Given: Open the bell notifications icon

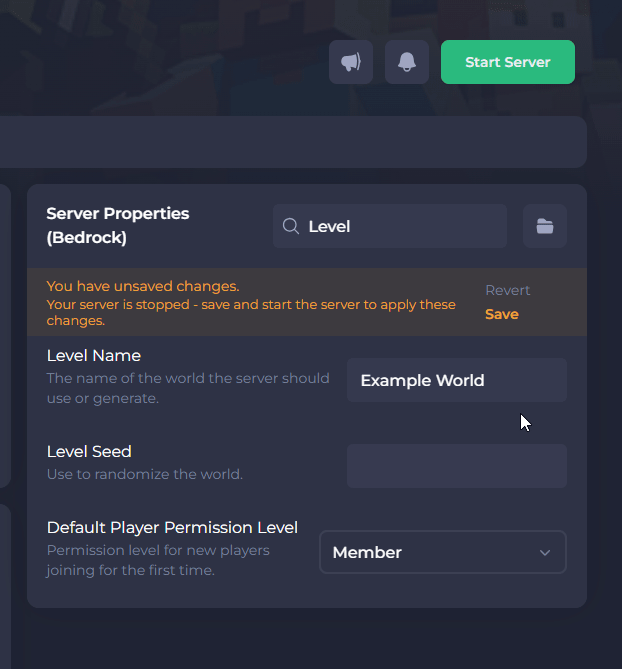Looking at the screenshot, I should click(407, 62).
